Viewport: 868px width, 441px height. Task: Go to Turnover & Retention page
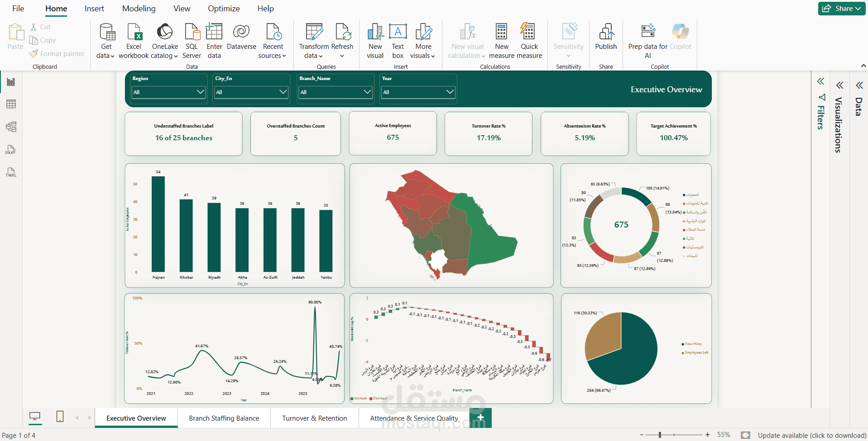(x=315, y=418)
